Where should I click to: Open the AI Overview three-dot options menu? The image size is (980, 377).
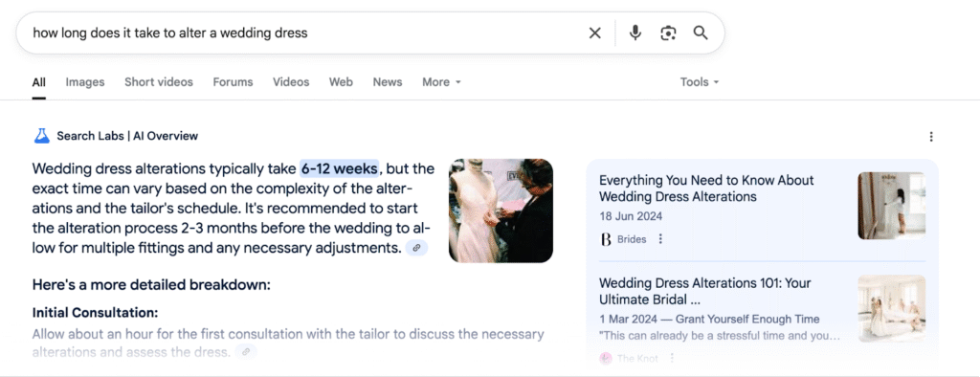click(931, 136)
